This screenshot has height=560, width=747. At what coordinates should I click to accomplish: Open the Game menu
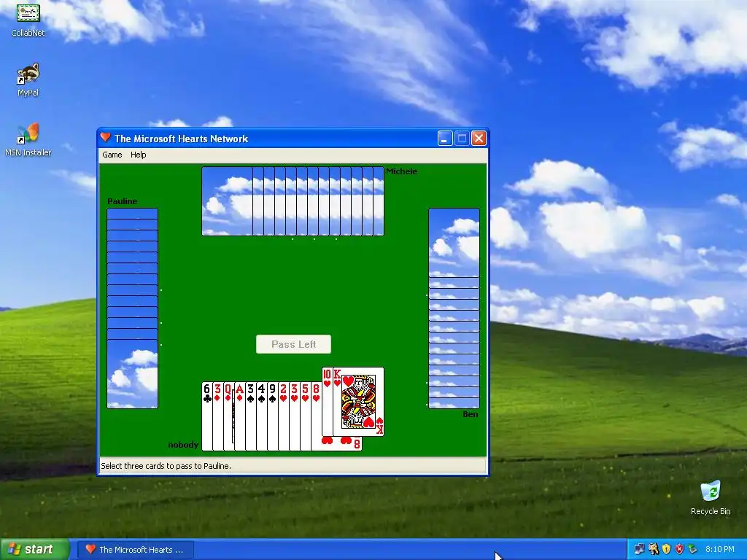pyautogui.click(x=112, y=155)
